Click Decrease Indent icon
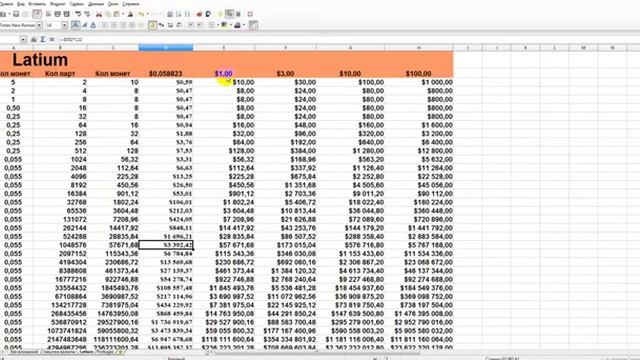Image resolution: width=640 pixels, height=360 pixels. click(x=191, y=25)
